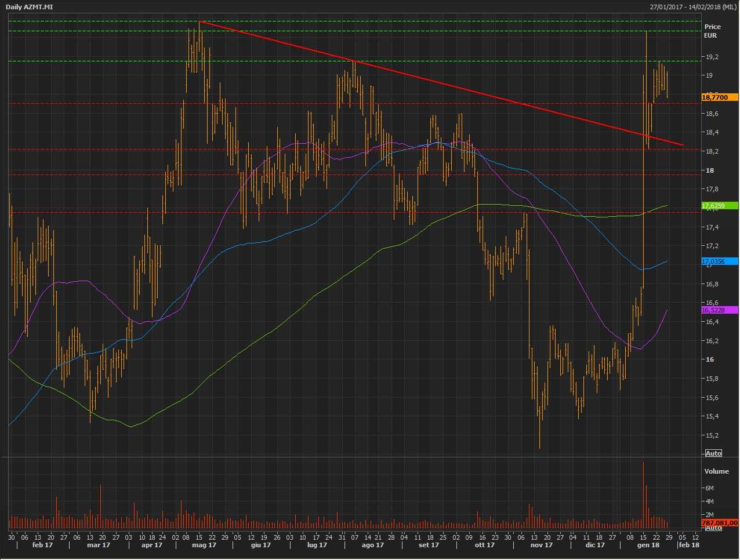The height and width of the screenshot is (560, 740).
Task: Click the orange 18,7700 last price tag
Action: point(719,97)
